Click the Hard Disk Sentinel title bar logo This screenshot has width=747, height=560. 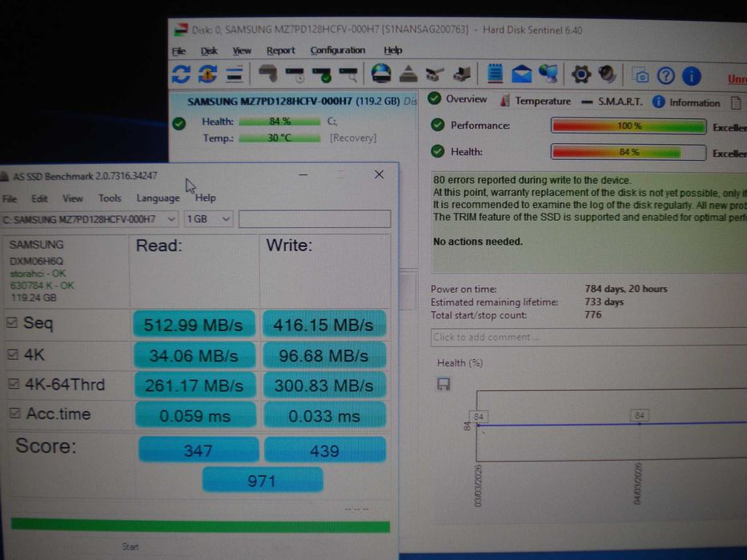point(181,30)
